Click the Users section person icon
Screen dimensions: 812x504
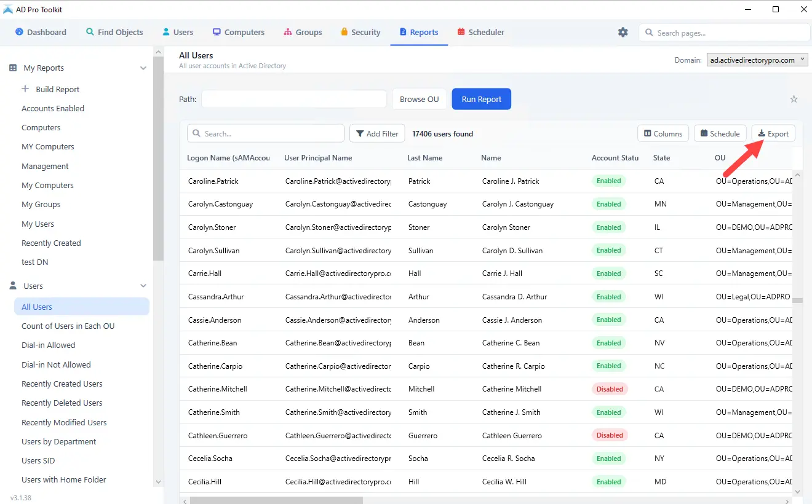13,286
